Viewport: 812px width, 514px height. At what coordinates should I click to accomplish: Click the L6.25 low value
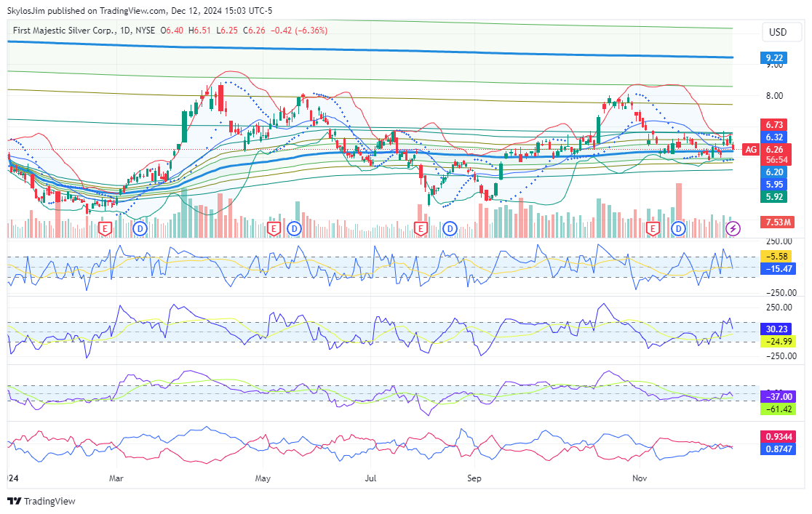227,31
